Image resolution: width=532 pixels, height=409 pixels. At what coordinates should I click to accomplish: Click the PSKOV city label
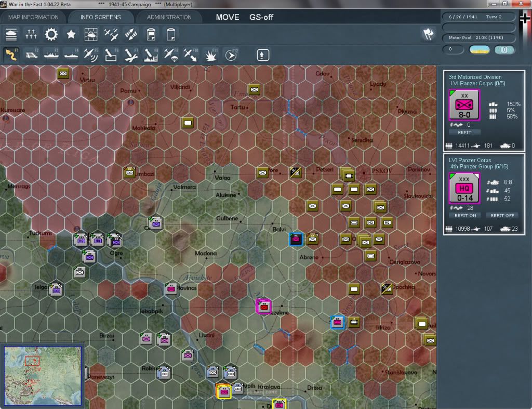tap(382, 171)
